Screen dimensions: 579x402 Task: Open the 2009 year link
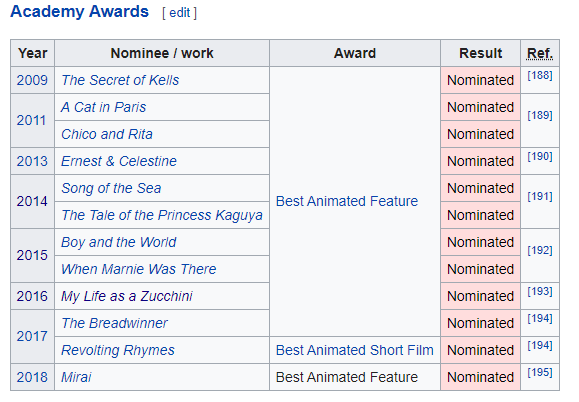(x=32, y=80)
